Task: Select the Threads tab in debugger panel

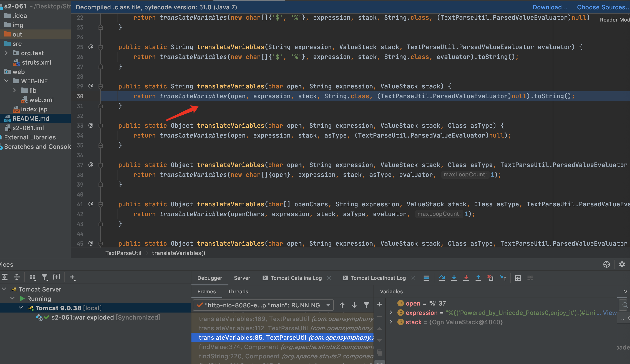Action: (x=239, y=291)
